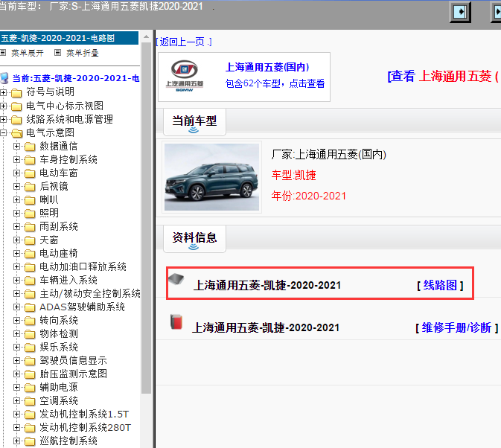Click 上海通用五菱-凯捷-2020-2021 text in 维修手册 row

[266, 327]
